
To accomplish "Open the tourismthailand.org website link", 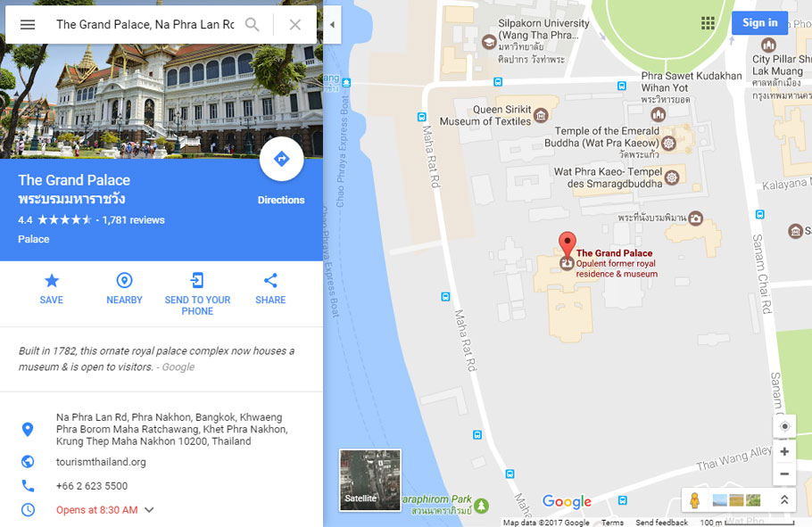I will 101,462.
